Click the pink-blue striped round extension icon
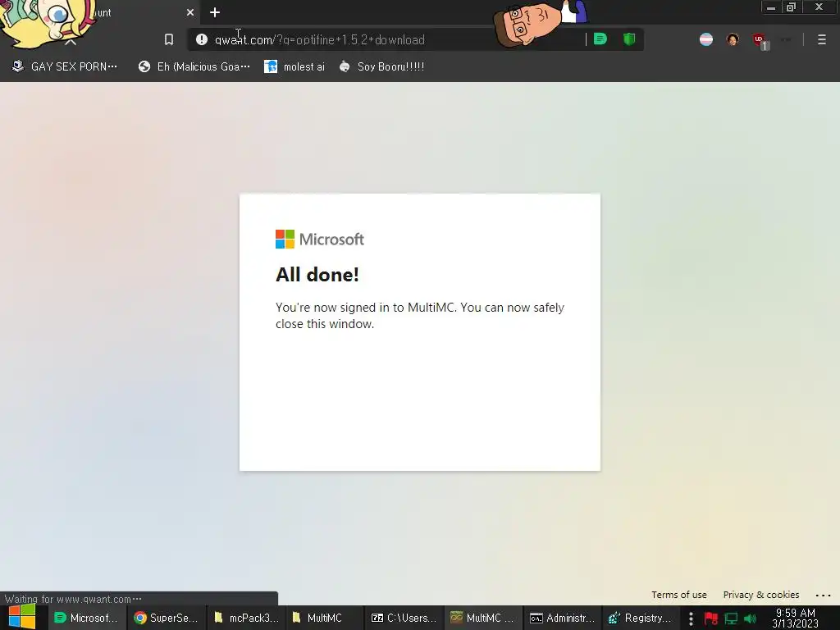This screenshot has height=630, width=840. [706, 39]
